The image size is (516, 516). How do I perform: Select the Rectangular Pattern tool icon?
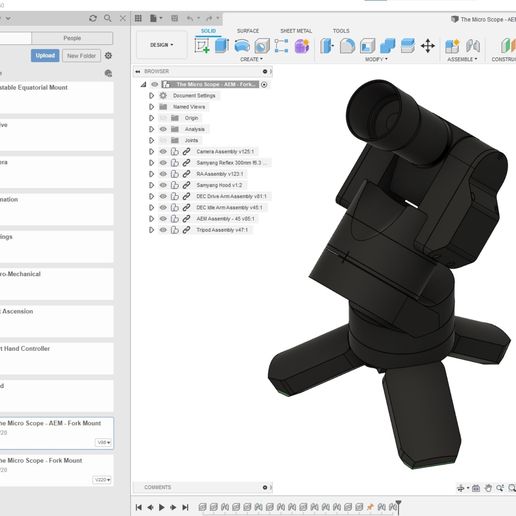(281, 46)
